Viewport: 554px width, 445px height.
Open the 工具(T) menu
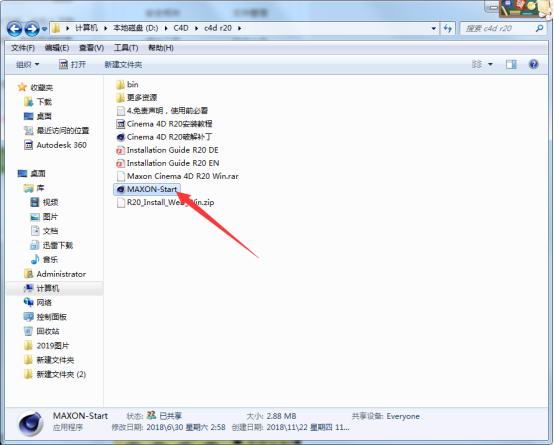(126, 48)
